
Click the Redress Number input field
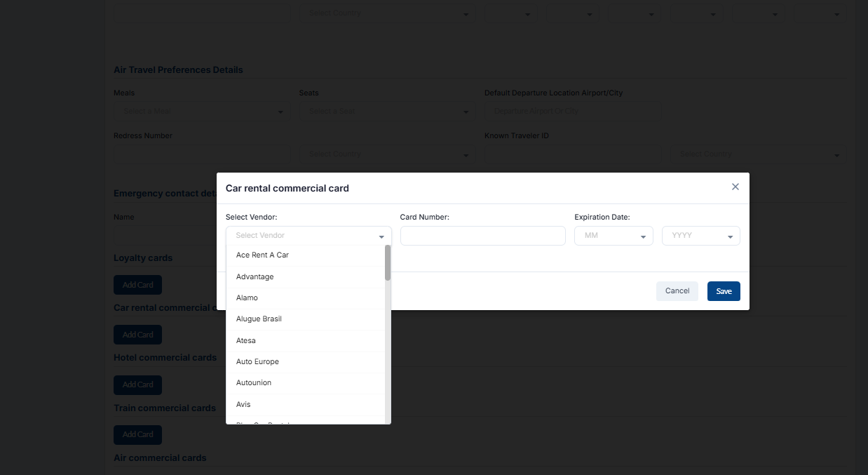(x=201, y=154)
